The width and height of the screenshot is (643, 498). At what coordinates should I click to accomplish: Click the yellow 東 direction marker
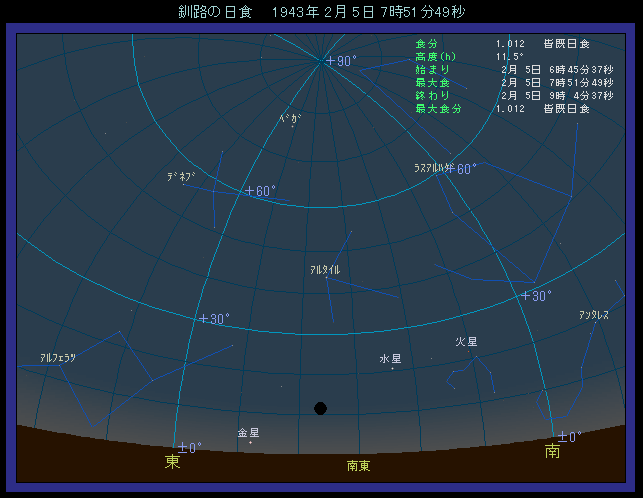(172, 462)
